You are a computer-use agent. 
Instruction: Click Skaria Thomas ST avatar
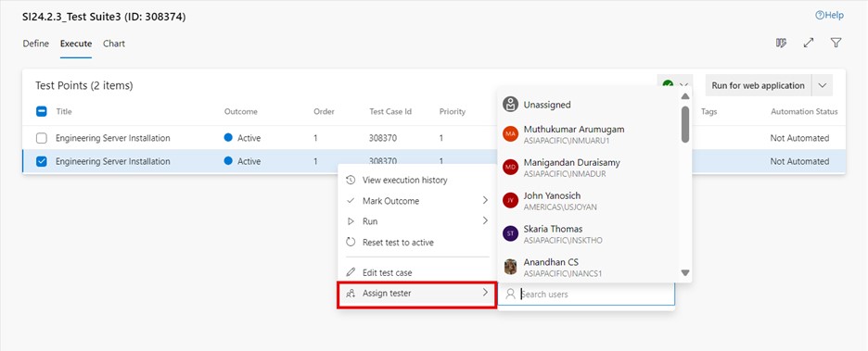point(510,233)
